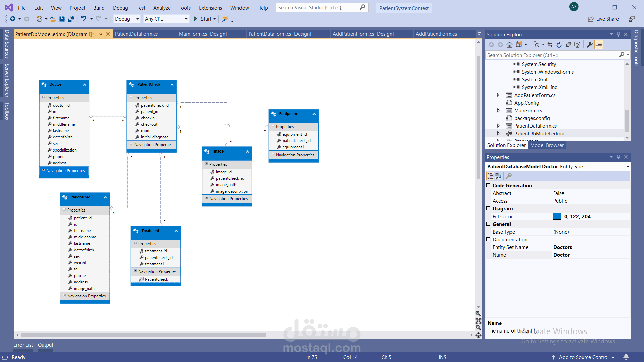644x362 pixels.
Task: Switch Properties grid to Categorized view
Action: (490, 176)
